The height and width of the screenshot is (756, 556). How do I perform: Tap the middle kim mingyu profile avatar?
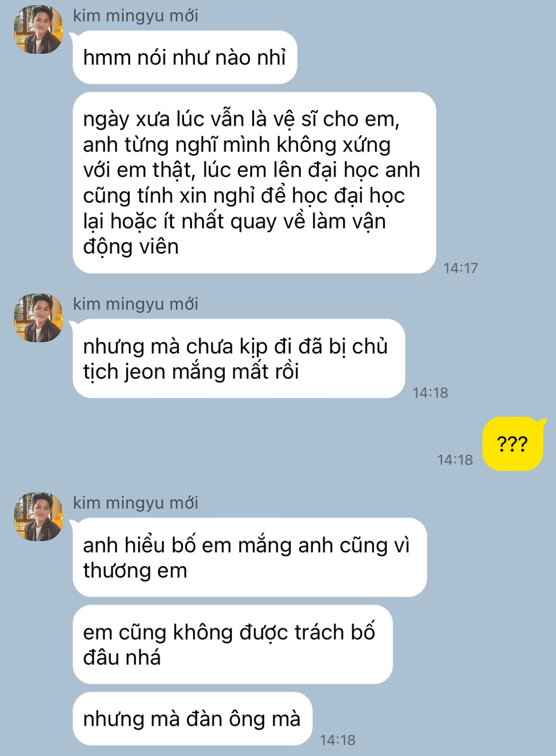(38, 318)
